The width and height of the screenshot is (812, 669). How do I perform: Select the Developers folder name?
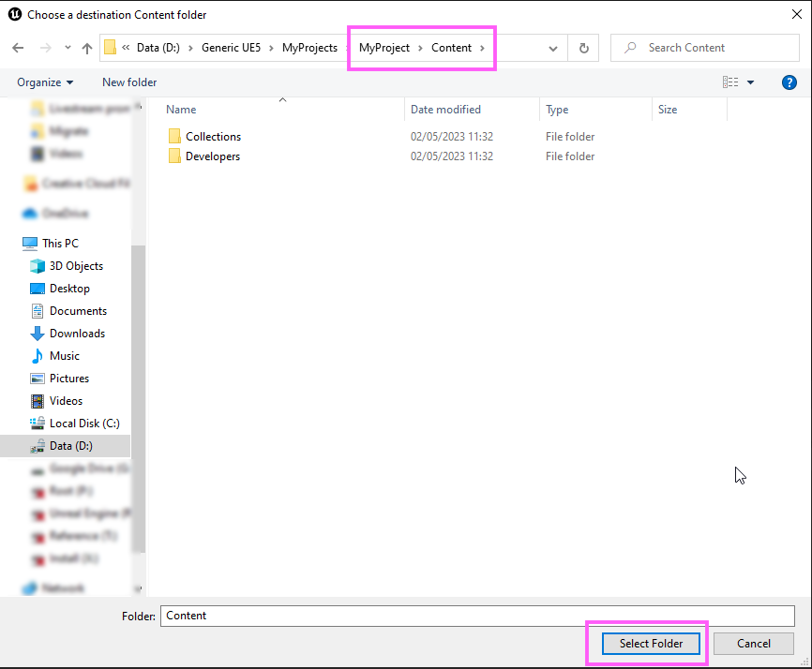[213, 156]
